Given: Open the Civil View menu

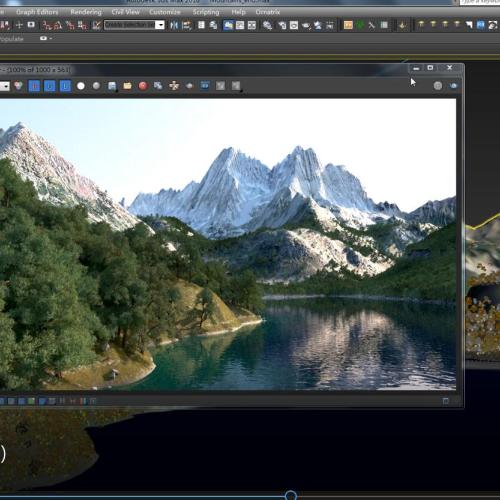Looking at the screenshot, I should [125, 12].
